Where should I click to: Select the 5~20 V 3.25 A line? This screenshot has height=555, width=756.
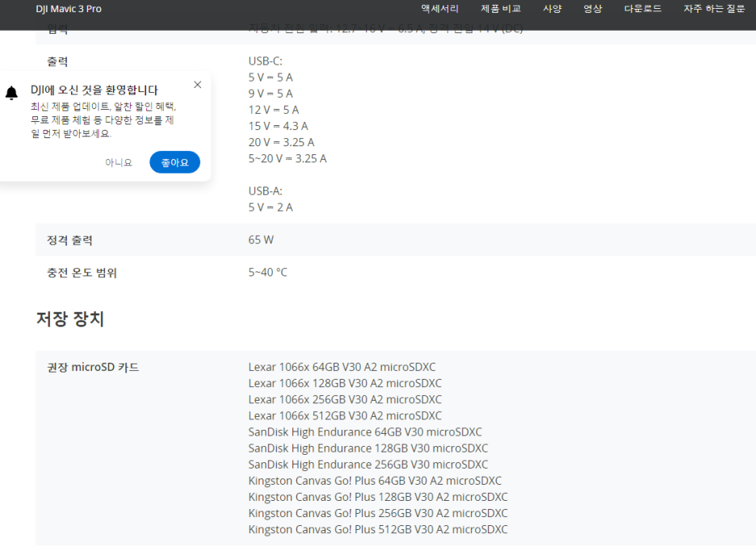288,158
